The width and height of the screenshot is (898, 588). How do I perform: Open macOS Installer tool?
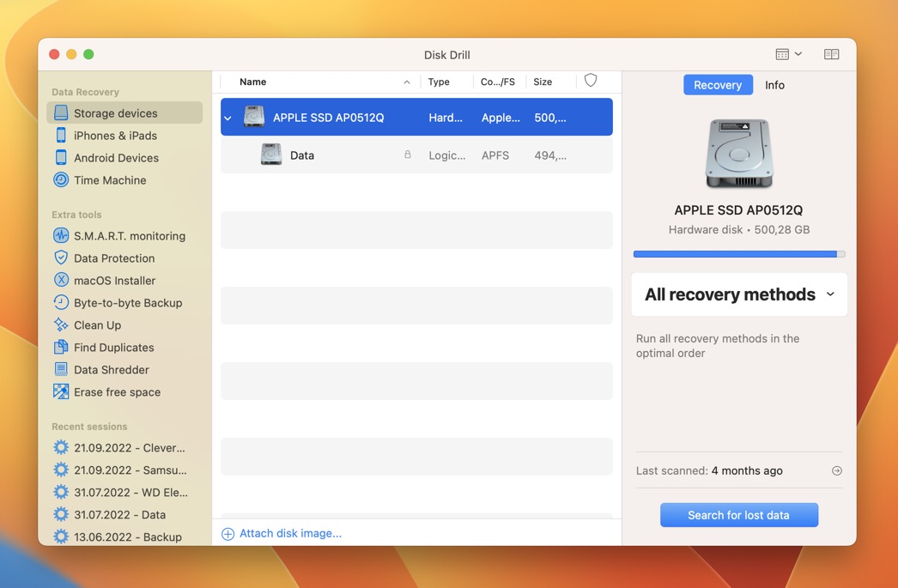click(x=114, y=281)
